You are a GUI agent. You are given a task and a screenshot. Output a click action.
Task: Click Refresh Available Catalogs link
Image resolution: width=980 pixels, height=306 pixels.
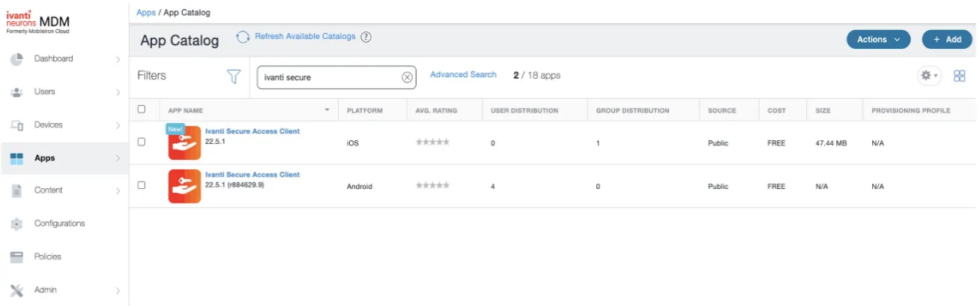305,37
